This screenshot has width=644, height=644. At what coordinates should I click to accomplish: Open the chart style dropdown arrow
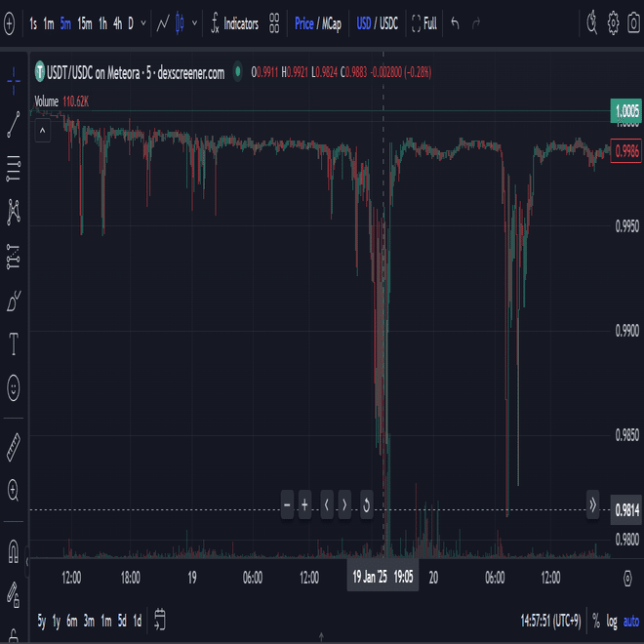(195, 23)
